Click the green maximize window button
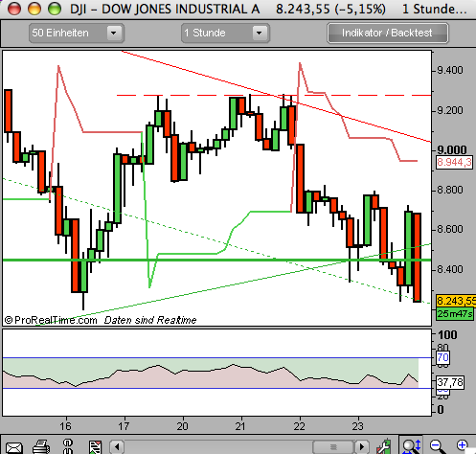This screenshot has height=454, width=476. point(55,9)
